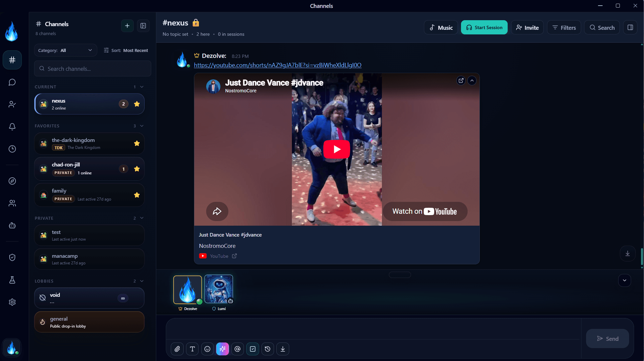Insert a mention with the @ icon
Viewport: 644px width, 361px height.
click(238, 349)
